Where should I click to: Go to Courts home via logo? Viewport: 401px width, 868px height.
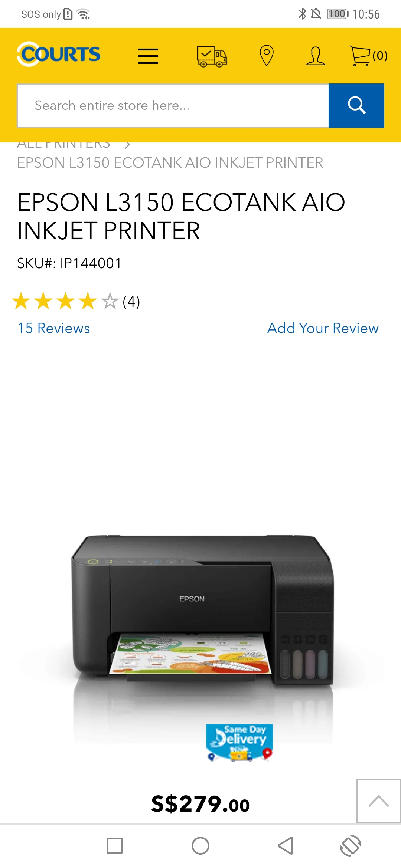(59, 54)
